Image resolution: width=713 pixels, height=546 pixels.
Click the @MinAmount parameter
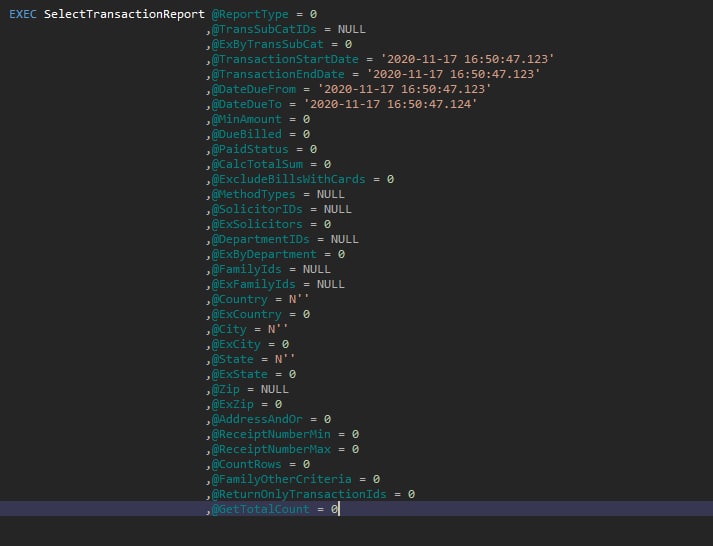point(246,119)
